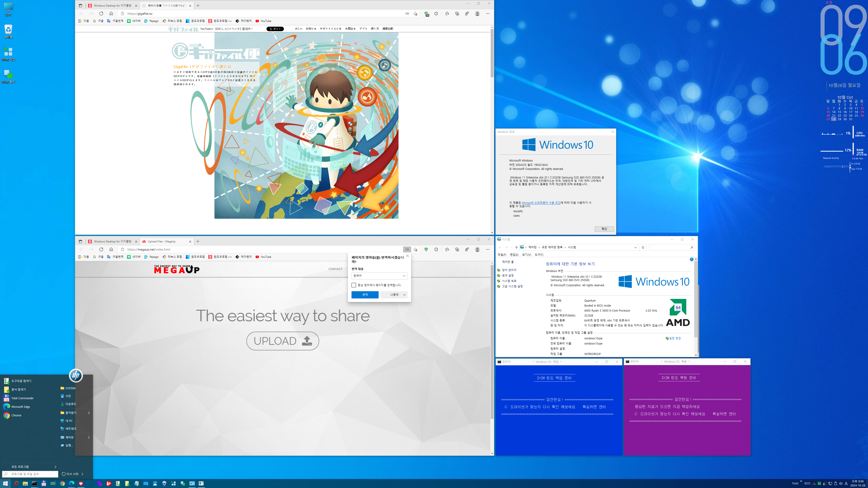This screenshot has height=488, width=868.
Task: Click up-folder arrow in 시스템 window
Action: [516, 247]
